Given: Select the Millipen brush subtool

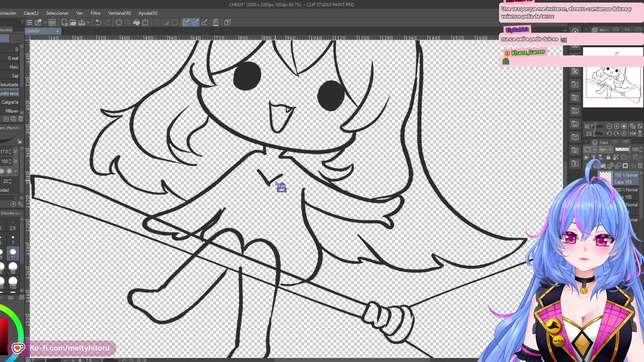Looking at the screenshot, I should coord(10,111).
